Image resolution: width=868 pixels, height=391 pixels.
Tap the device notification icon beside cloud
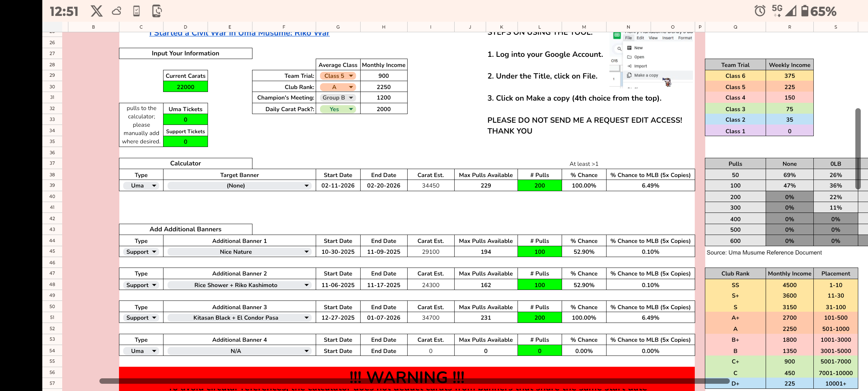click(136, 11)
